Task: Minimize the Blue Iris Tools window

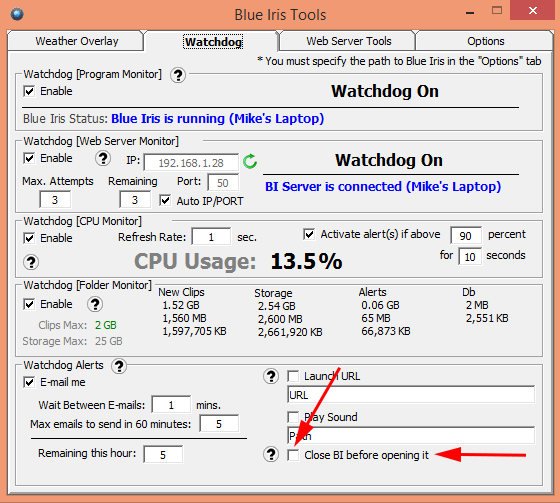Action: pyautogui.click(x=470, y=13)
